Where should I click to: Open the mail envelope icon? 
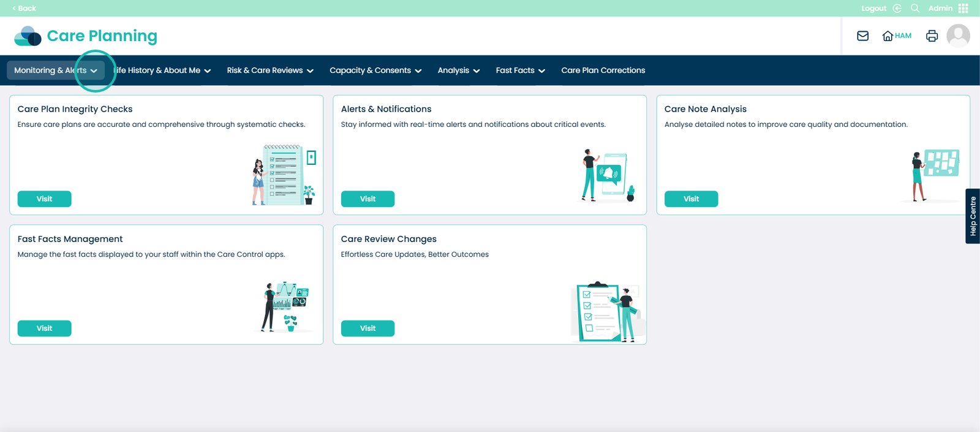point(862,36)
